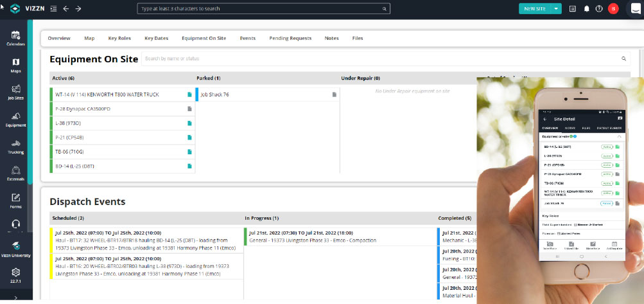Open Maps from the sidebar

click(15, 66)
